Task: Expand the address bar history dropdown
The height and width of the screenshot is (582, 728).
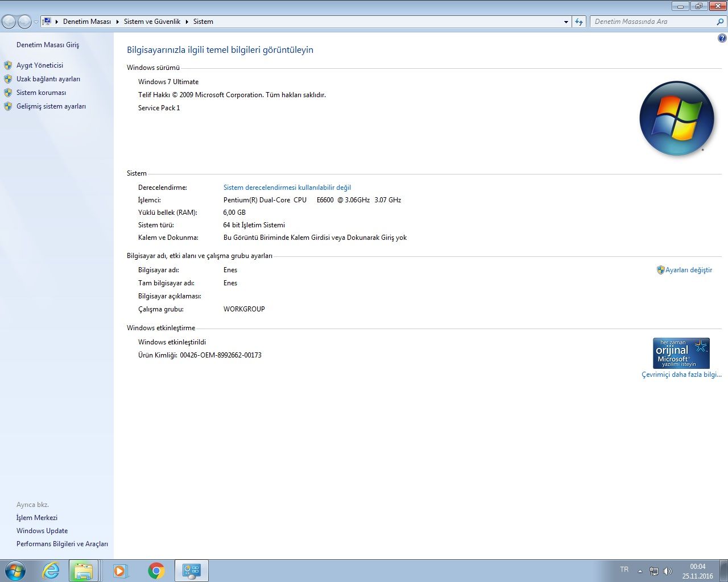Action: click(x=566, y=22)
